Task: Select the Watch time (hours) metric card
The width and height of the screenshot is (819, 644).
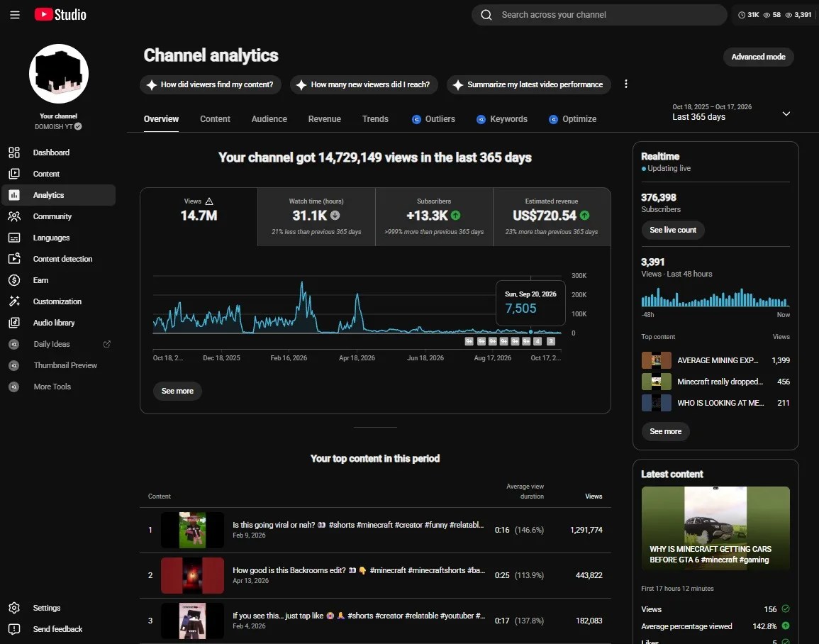Action: tap(316, 216)
